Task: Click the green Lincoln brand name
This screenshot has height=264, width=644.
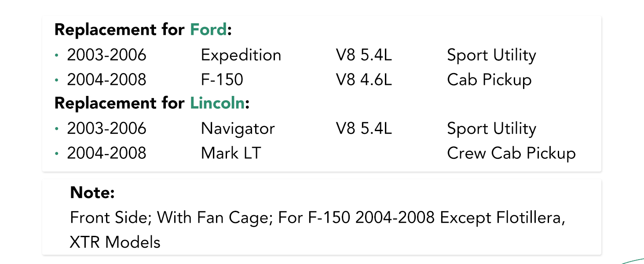Action: (x=218, y=103)
